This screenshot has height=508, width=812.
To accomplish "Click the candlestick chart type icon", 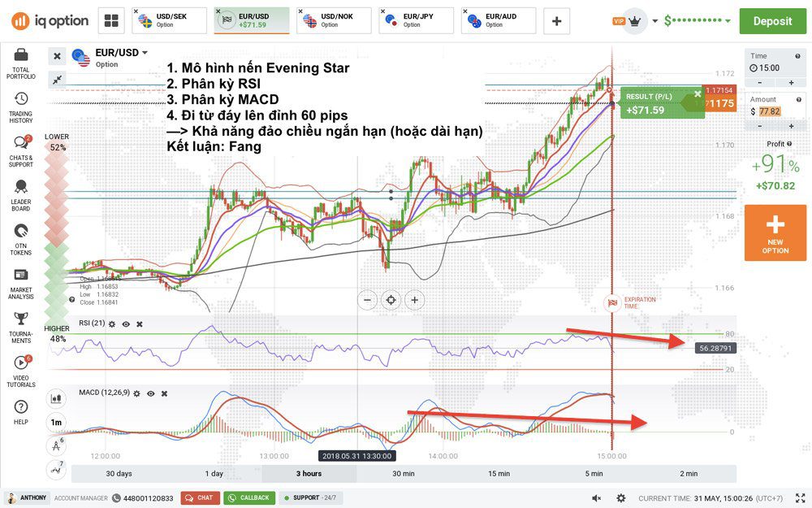I will click(57, 399).
